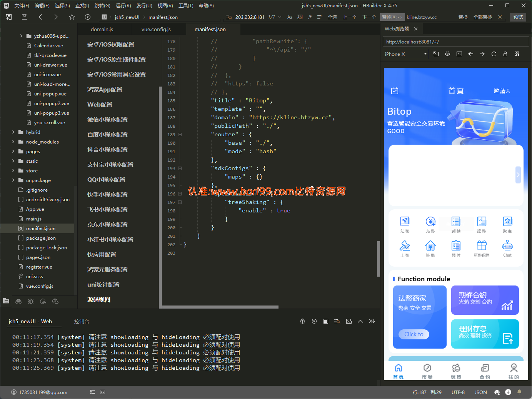Image resolution: width=532 pixels, height=399 pixels.
Task: Click the debug bug icon in console toolbar
Action: click(x=303, y=321)
